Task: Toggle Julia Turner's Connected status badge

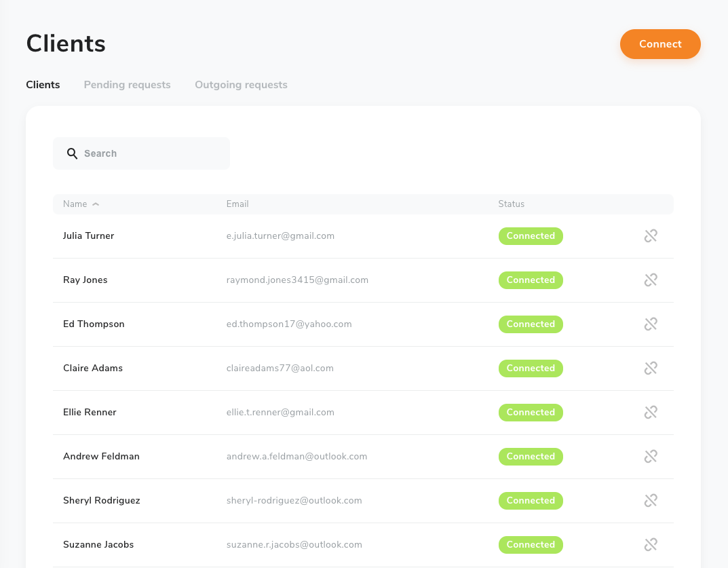Action: pyautogui.click(x=531, y=235)
